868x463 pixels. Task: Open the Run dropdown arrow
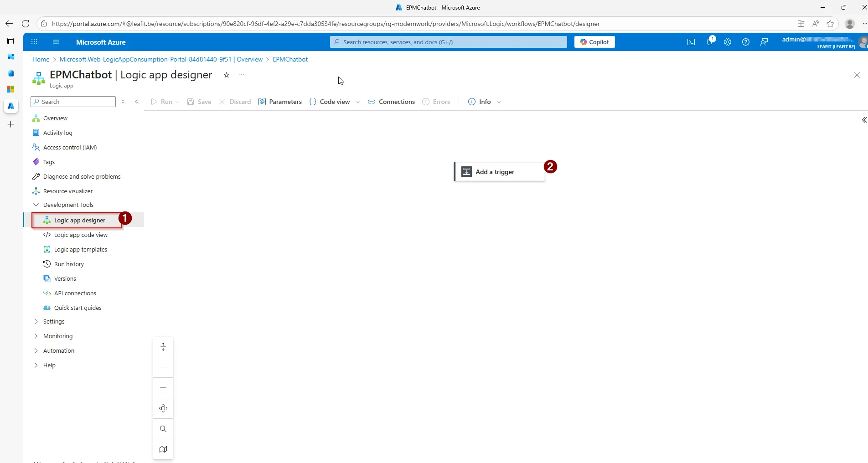pyautogui.click(x=177, y=102)
